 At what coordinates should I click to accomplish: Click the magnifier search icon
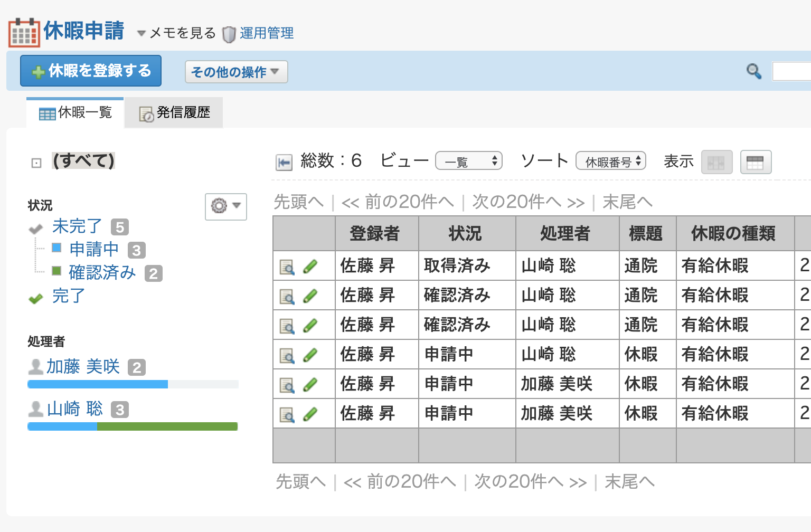click(753, 71)
